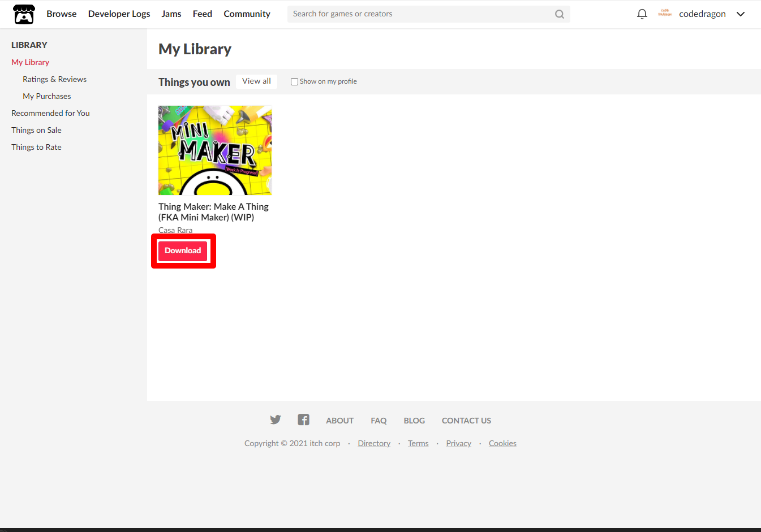Open the Browse menu

(62, 14)
